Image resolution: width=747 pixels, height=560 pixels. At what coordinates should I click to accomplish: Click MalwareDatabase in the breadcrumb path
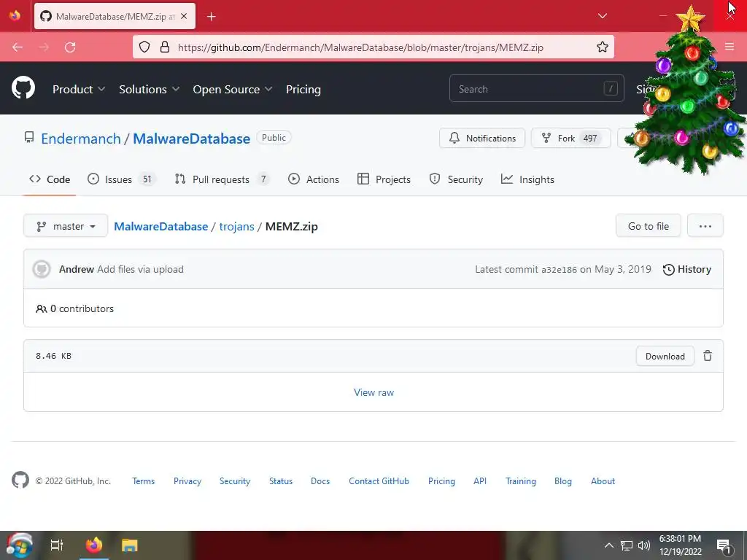161,226
